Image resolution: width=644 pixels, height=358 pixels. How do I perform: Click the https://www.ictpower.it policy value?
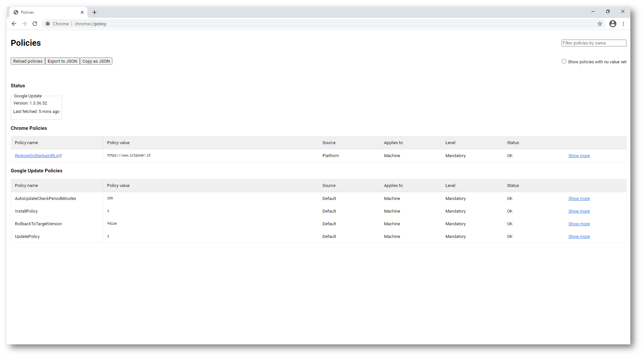tap(129, 155)
